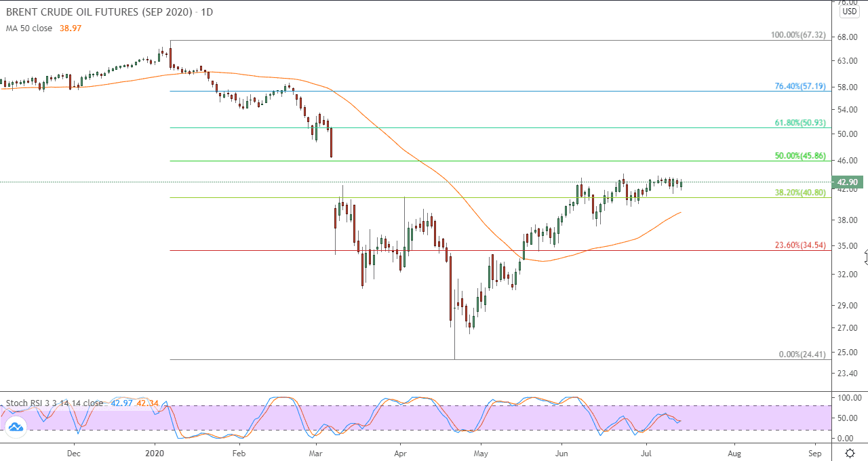Select the Stoch RSI 3 3 14 14 indicator label
The image size is (868, 461).
[x=55, y=403]
